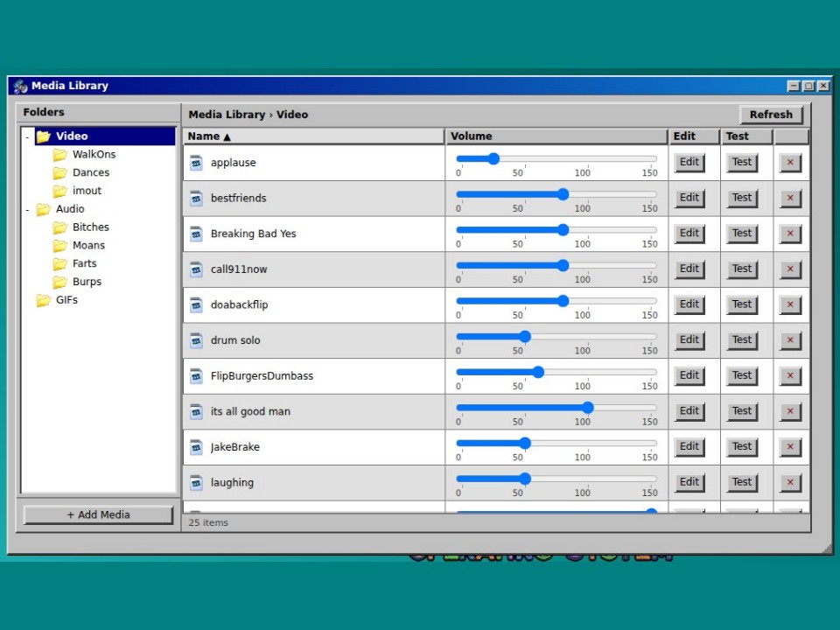The image size is (840, 630).
Task: Click the call911now video file icon
Action: tap(197, 269)
